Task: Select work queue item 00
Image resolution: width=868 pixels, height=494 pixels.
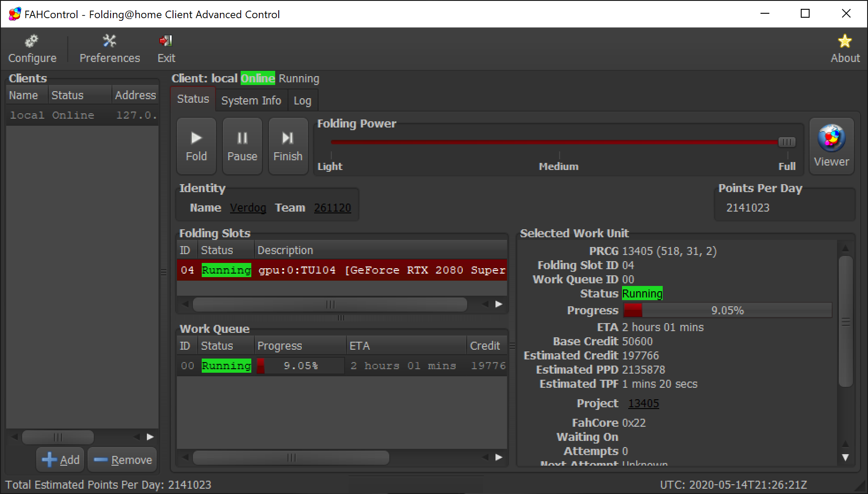Action: tap(342, 366)
